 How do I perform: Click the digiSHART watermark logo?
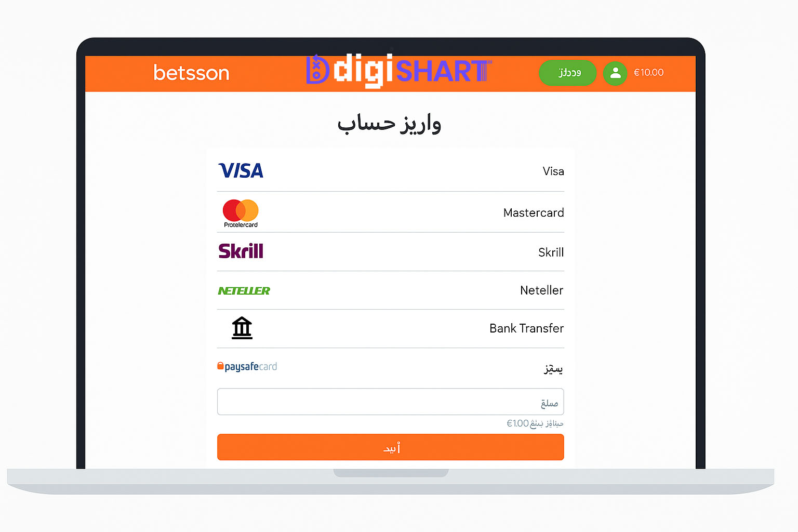point(399,71)
